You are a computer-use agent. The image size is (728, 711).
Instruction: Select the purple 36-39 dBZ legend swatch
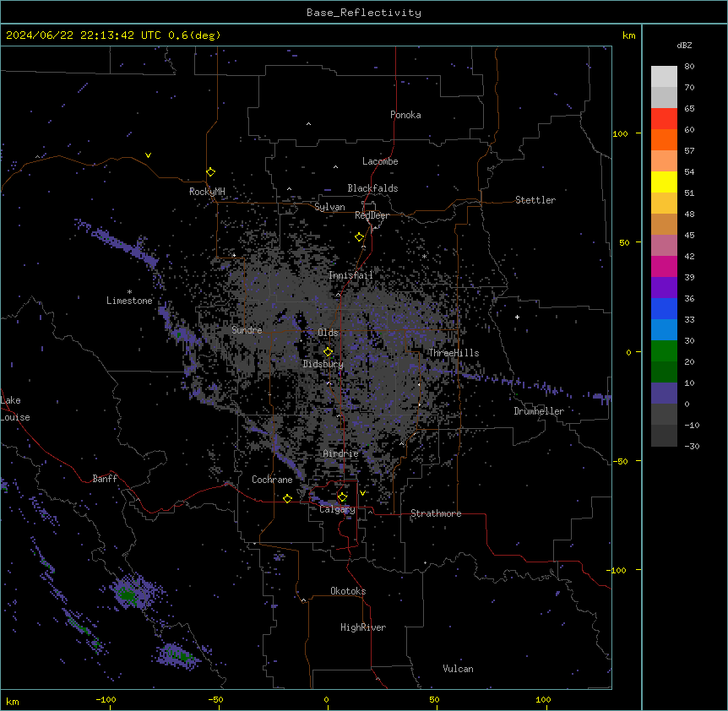664,287
